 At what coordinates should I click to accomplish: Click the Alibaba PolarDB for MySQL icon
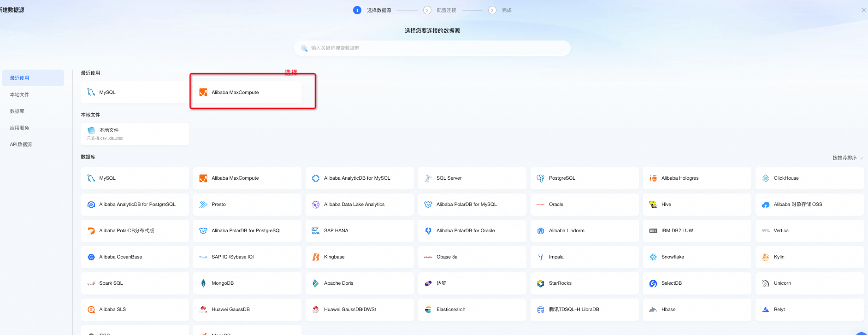tap(428, 205)
